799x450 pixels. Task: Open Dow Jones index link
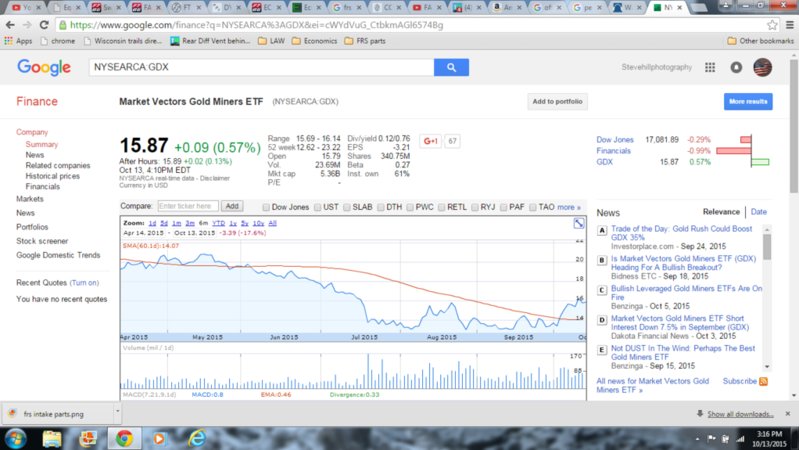pyautogui.click(x=615, y=140)
